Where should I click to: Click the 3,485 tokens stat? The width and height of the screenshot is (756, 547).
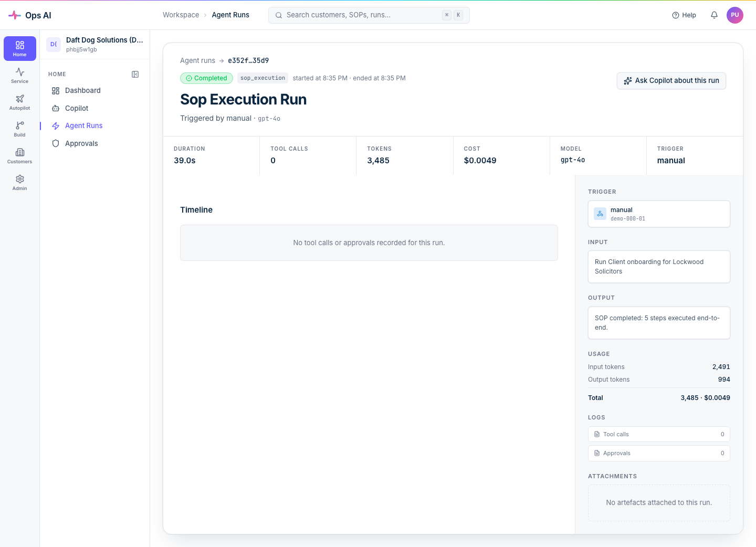(x=378, y=161)
